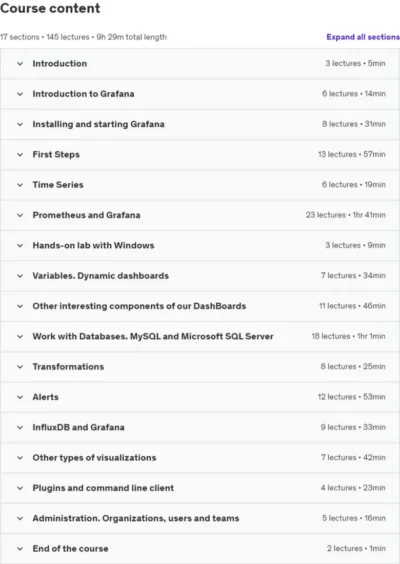Click Expand all sections link

[x=363, y=37]
